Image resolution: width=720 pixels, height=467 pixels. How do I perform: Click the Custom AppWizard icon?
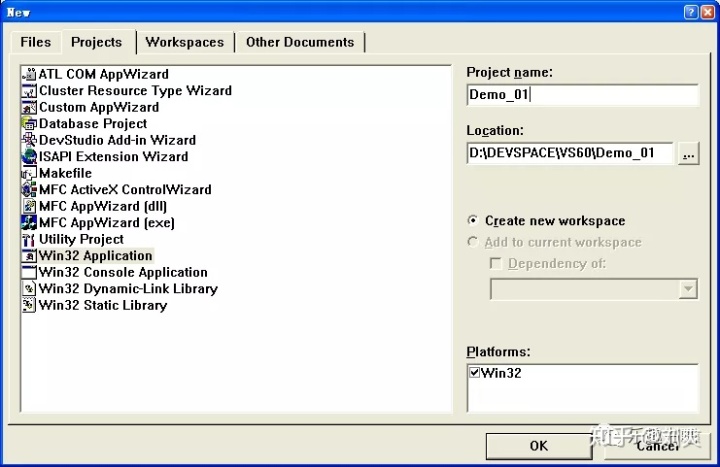[29, 107]
